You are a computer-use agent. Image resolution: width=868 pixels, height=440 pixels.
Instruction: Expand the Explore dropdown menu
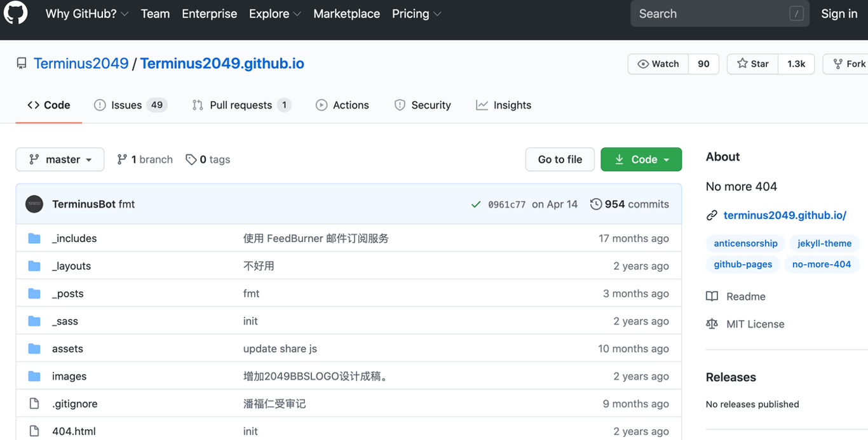[275, 13]
